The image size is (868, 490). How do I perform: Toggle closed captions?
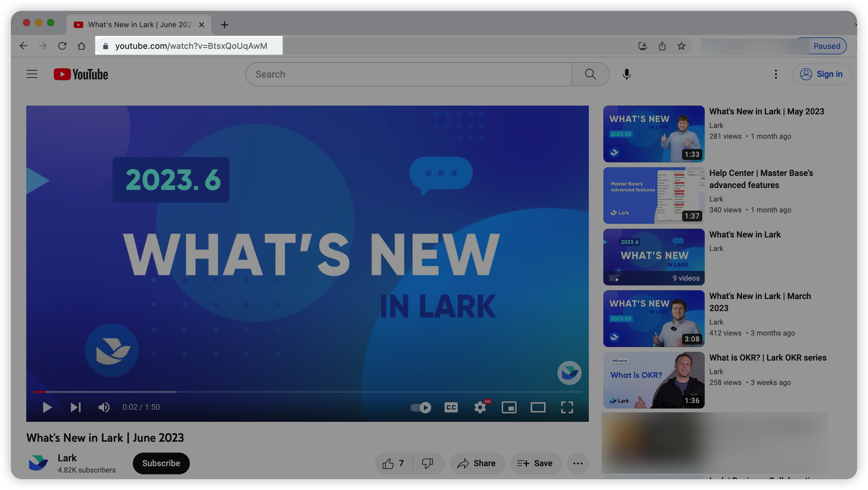coord(451,408)
